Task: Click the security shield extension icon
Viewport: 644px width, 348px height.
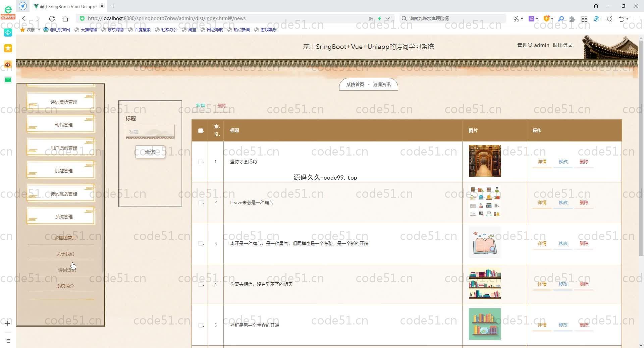Action: pos(546,19)
